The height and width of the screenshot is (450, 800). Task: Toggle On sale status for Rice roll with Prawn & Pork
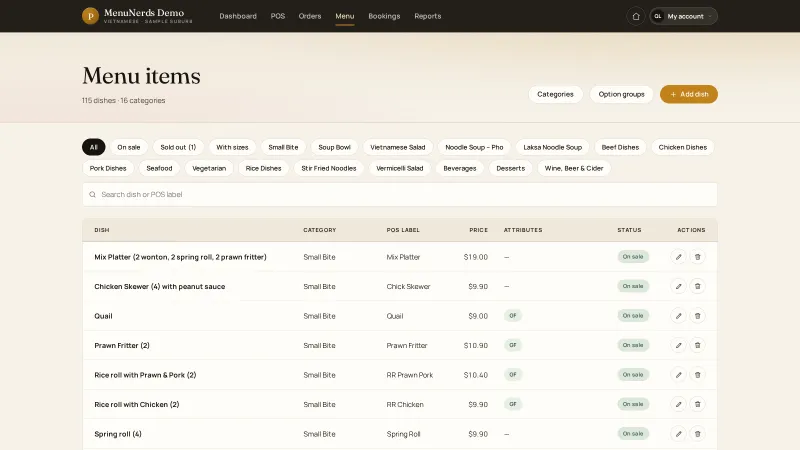tap(633, 375)
